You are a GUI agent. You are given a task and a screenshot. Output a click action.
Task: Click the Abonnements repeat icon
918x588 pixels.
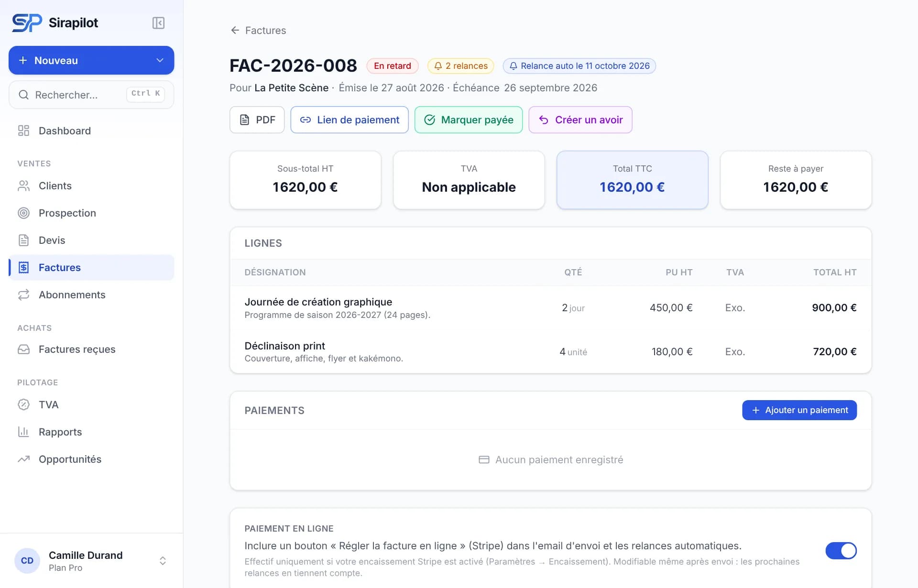coord(23,294)
